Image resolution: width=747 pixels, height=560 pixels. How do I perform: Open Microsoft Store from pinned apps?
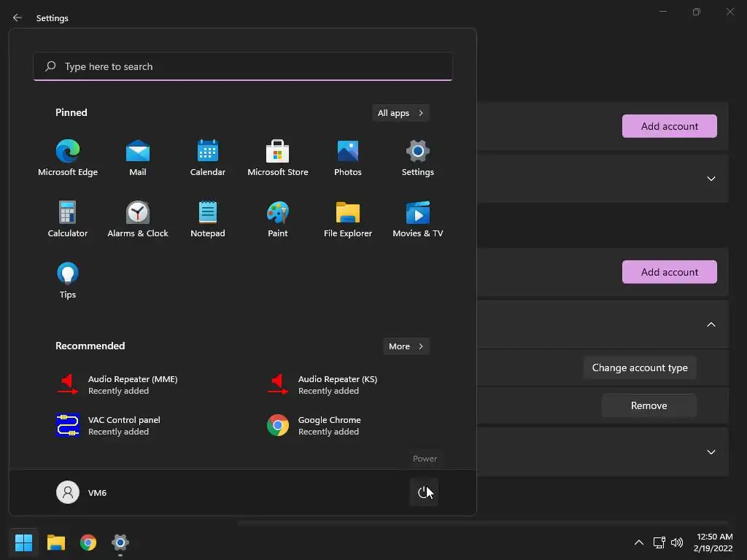click(x=278, y=158)
